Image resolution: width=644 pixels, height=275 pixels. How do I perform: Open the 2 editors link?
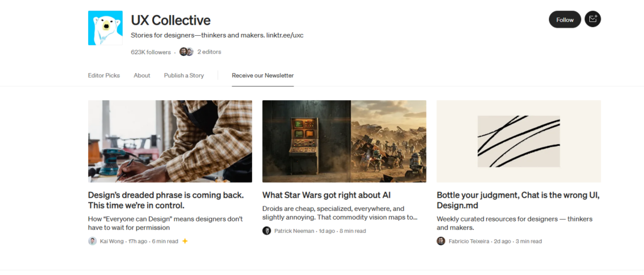click(x=209, y=52)
